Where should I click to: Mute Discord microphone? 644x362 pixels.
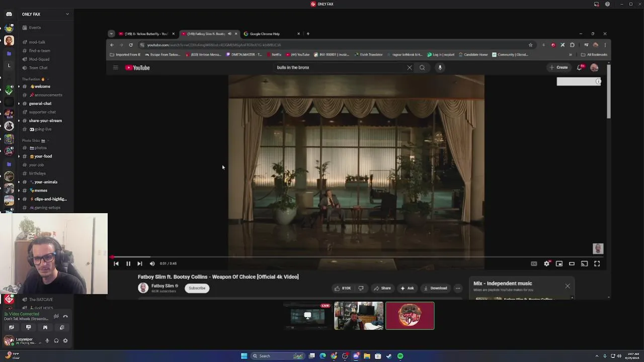pyautogui.click(x=47, y=341)
